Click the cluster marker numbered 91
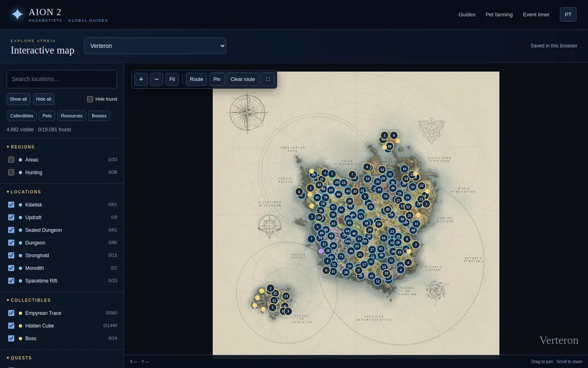 pos(332,257)
